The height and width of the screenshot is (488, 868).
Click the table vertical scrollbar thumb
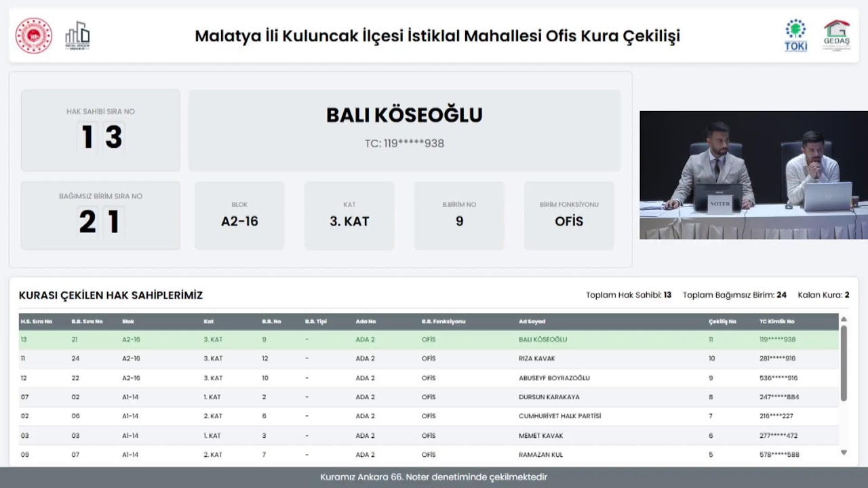(844, 363)
